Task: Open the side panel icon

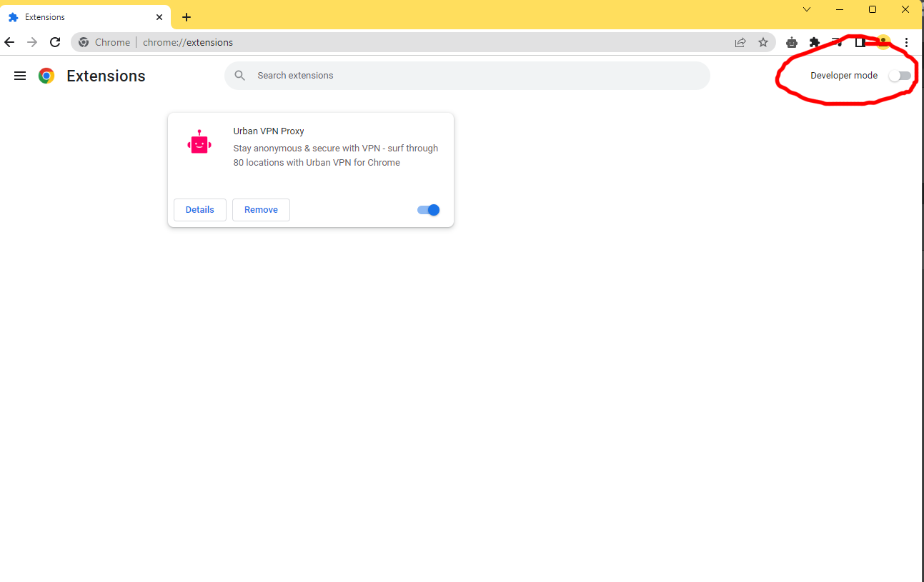Action: 860,42
